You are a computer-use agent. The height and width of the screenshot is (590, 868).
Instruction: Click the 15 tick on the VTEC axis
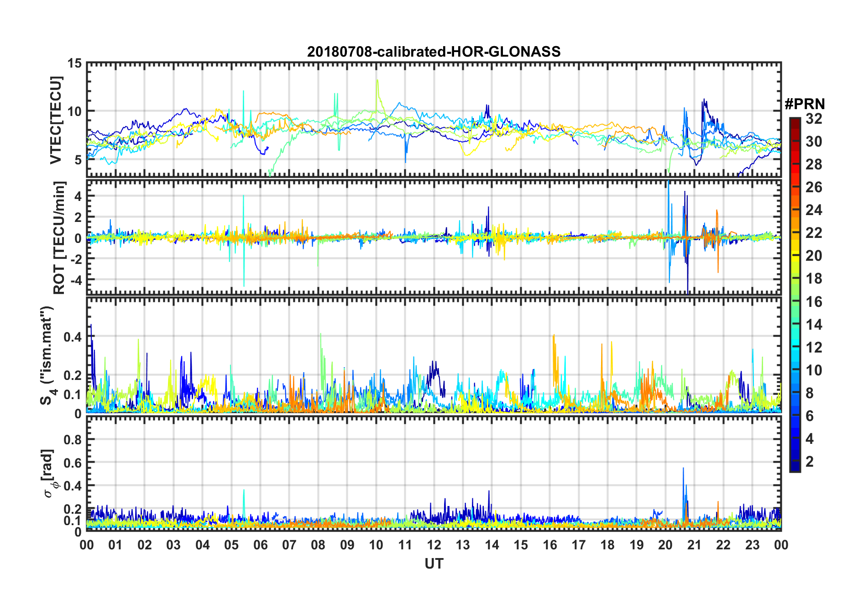coord(74,63)
